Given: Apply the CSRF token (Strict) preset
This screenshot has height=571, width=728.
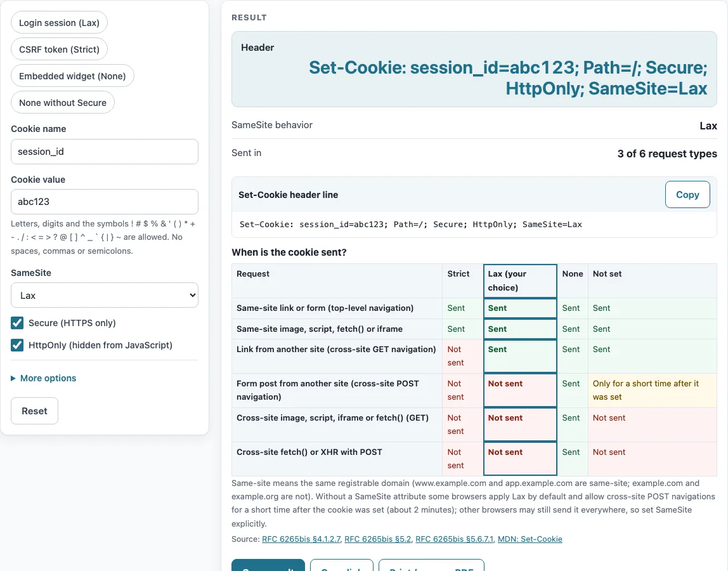Looking at the screenshot, I should [59, 49].
